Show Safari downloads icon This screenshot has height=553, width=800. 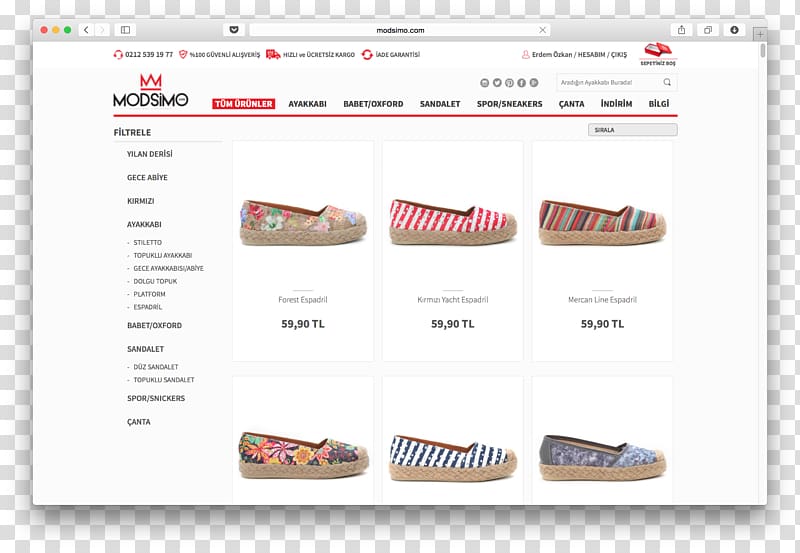pos(734,30)
